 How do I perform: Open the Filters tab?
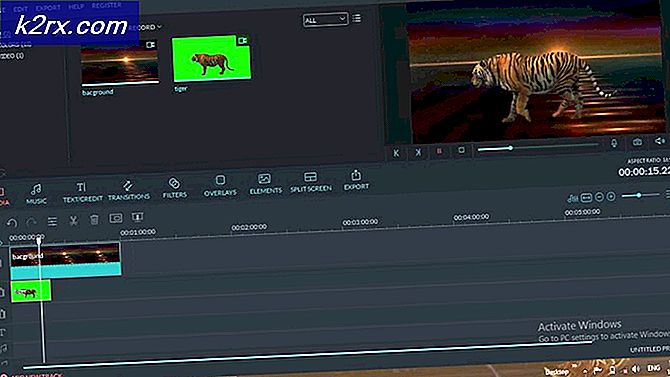click(174, 188)
